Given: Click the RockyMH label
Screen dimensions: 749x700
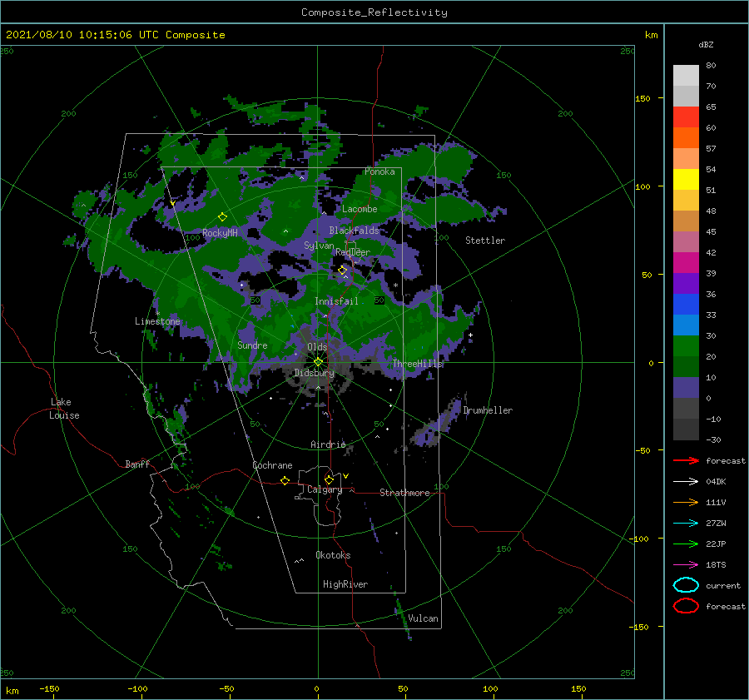Looking at the screenshot, I should (x=220, y=233).
